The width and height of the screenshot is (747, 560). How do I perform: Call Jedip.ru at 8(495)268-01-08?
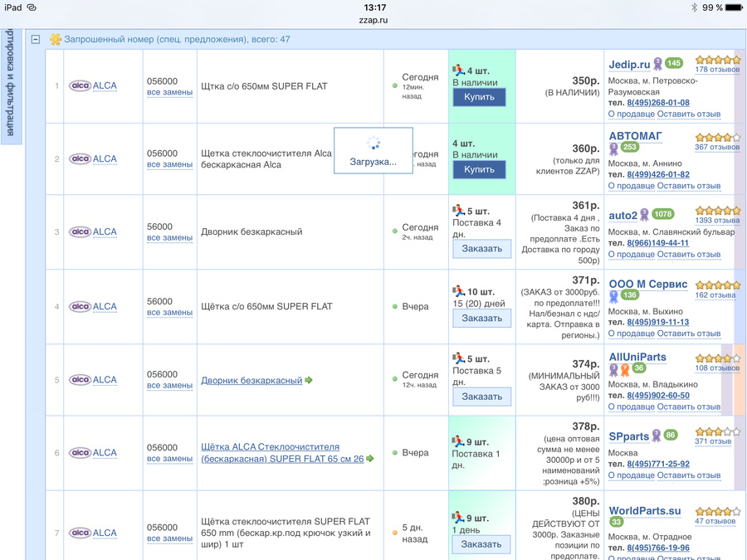tap(658, 103)
